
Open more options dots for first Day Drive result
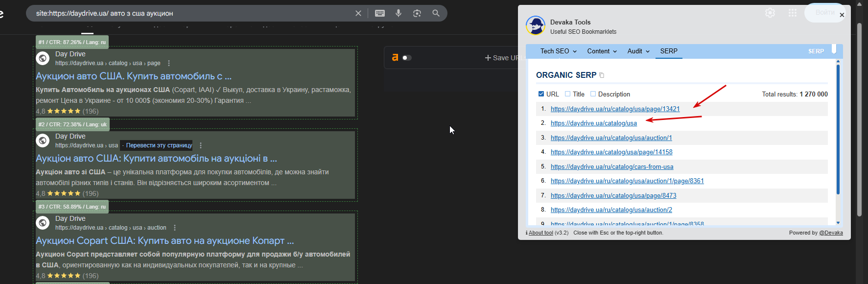click(169, 63)
